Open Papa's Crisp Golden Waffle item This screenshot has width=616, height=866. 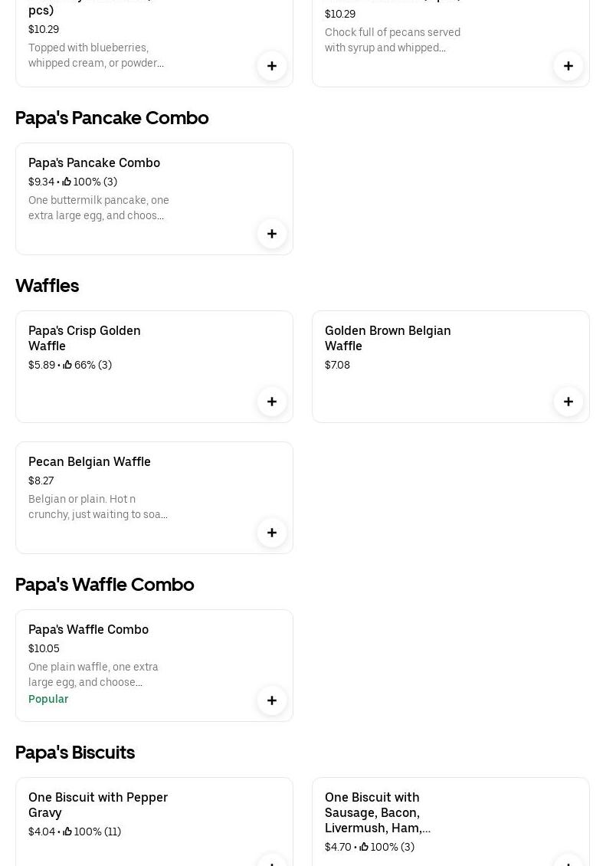(x=84, y=338)
